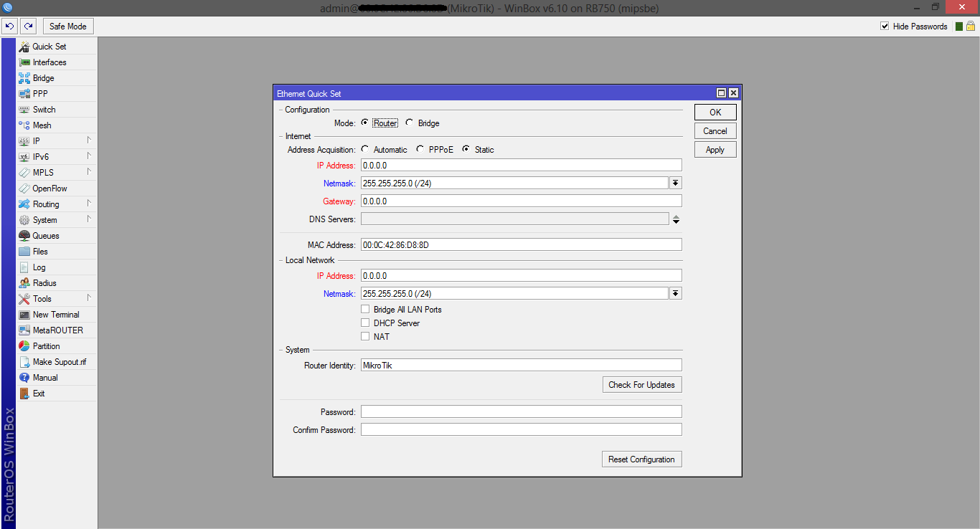Screen dimensions: 980x529
Task: Click the Undo arrow icon in the toolbar
Action: [10, 27]
